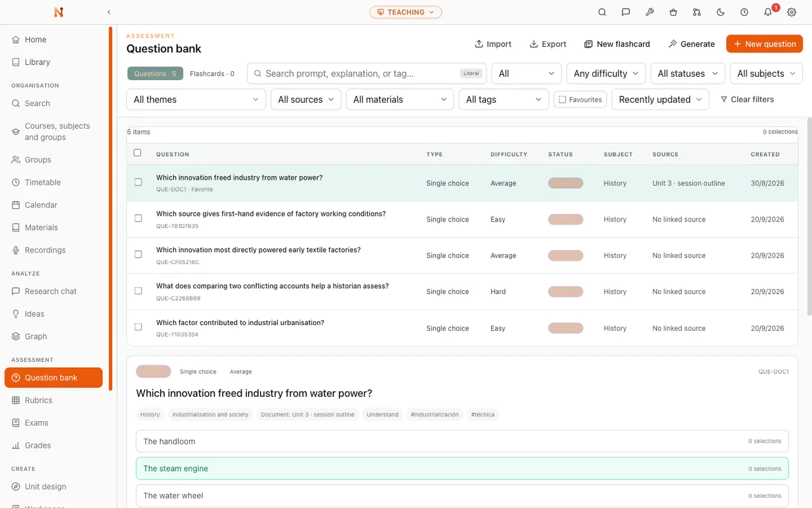Open the All type dropdown
This screenshot has height=508, width=812.
click(x=527, y=74)
